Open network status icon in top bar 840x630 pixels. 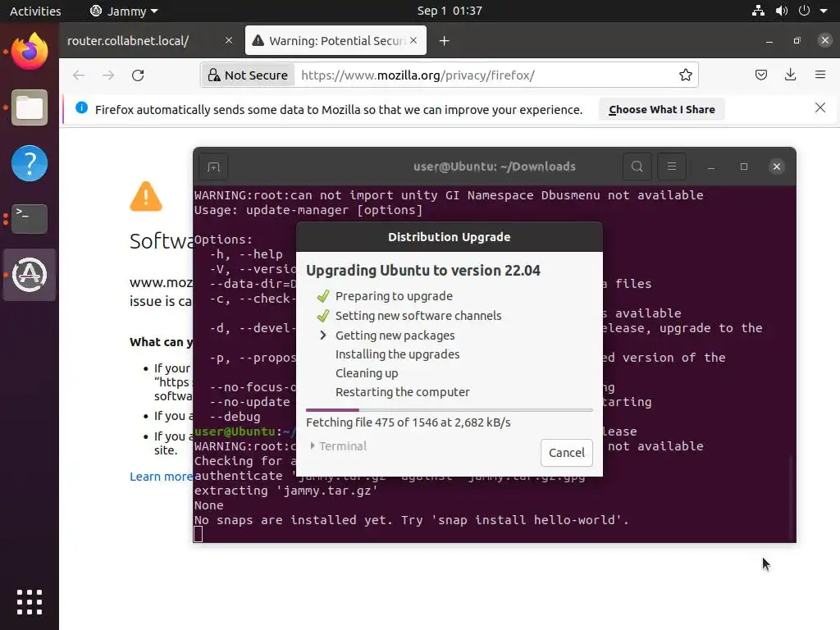coord(758,11)
